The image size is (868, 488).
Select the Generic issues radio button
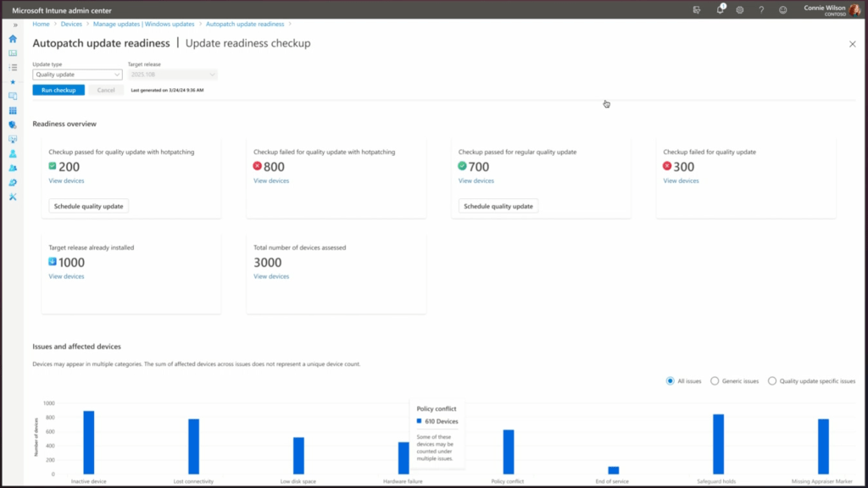tap(715, 381)
